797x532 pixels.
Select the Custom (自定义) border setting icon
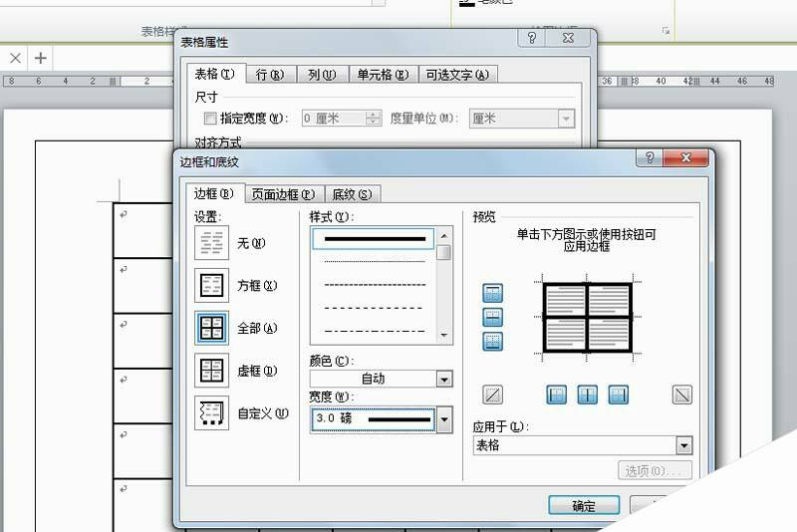211,413
